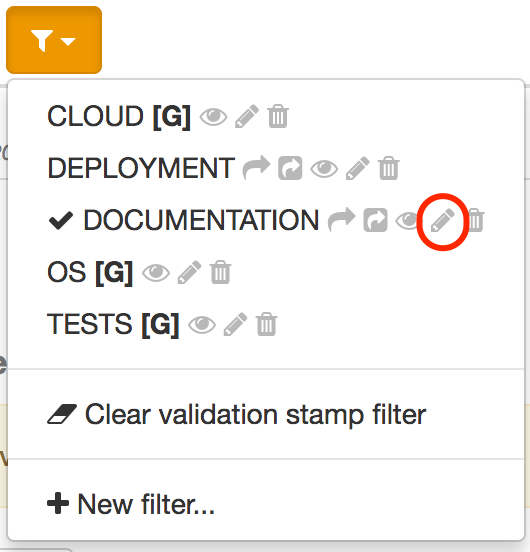Edit the OS filter using pencil icon
The height and width of the screenshot is (552, 530).
point(189,272)
